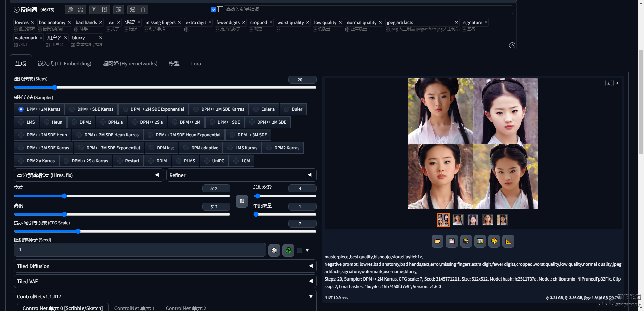Click the 'jpeg artifacts' tag
Image resolution: width=644 pixels, height=311 pixels.
click(x=400, y=22)
